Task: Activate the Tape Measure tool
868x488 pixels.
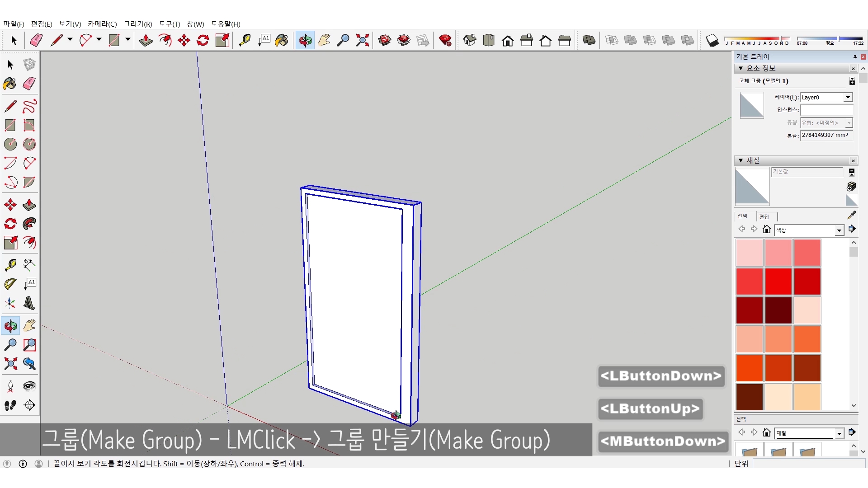Action: [x=10, y=264]
